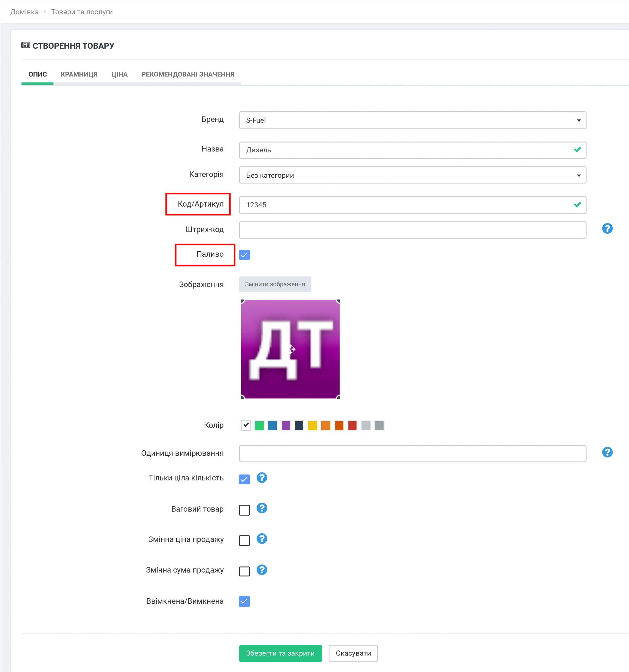This screenshot has width=629, height=672.
Task: Open help tooltip for Ваговий товар
Action: coord(262,508)
